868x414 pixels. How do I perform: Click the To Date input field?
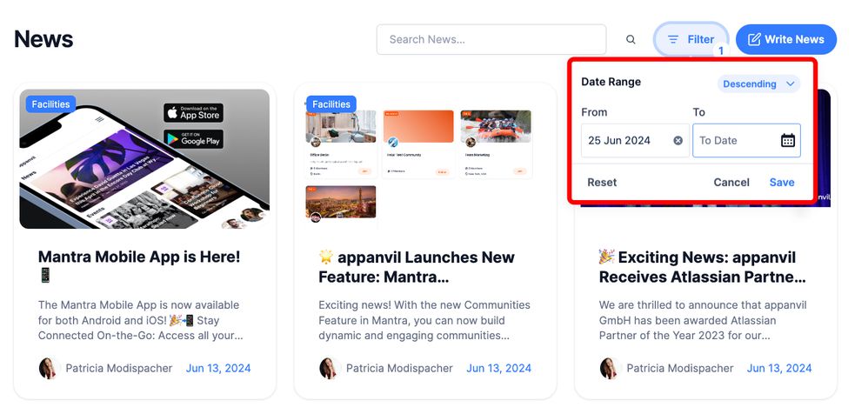tap(746, 141)
